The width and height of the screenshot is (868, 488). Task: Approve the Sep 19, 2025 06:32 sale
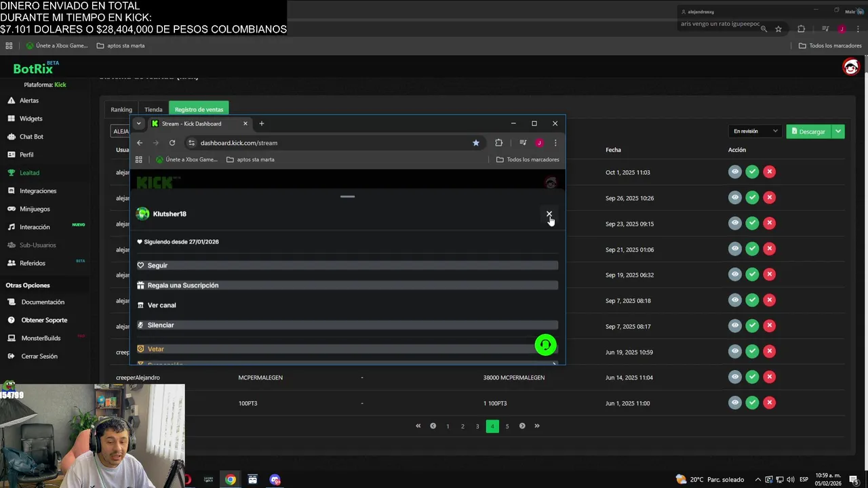click(x=752, y=274)
